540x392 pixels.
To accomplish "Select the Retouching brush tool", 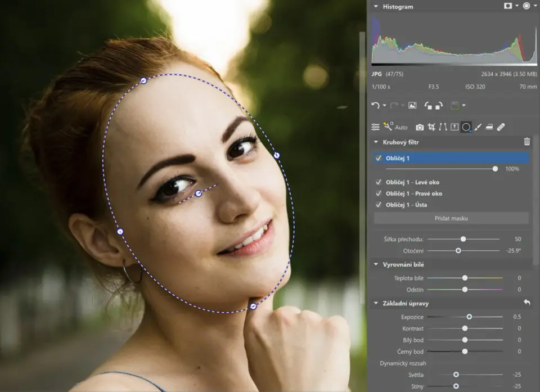I will [478, 127].
